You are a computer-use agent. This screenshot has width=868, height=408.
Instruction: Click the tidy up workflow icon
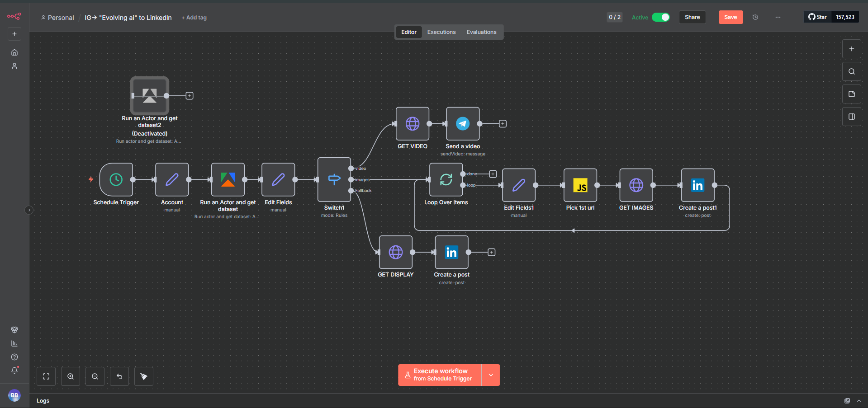pyautogui.click(x=143, y=376)
